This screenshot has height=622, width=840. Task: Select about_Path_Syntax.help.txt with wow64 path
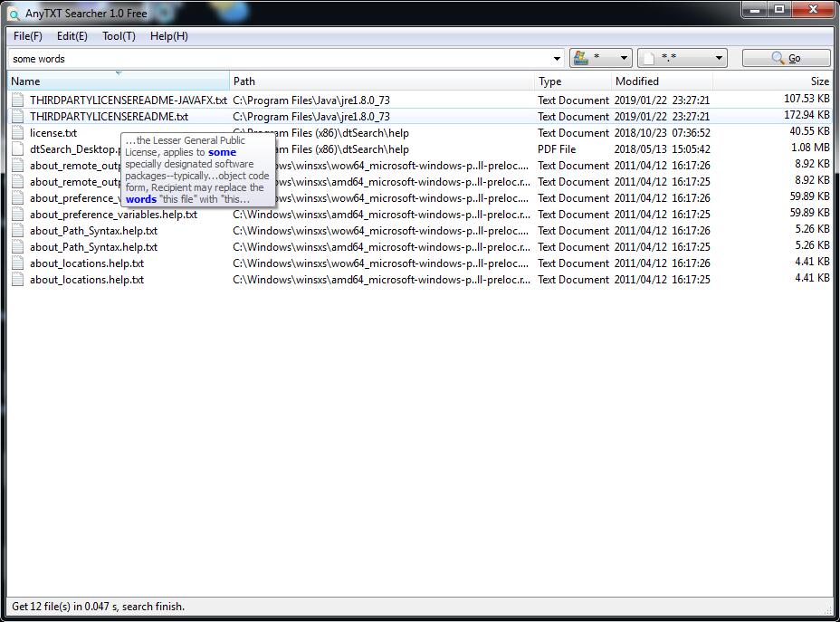(94, 231)
